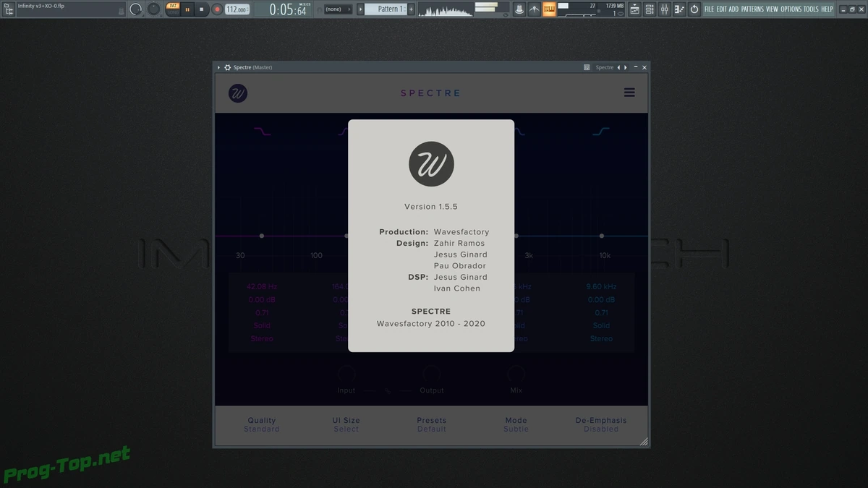Image resolution: width=868 pixels, height=488 pixels.
Task: Toggle the highlighted orange toolbar icon
Action: tap(549, 9)
